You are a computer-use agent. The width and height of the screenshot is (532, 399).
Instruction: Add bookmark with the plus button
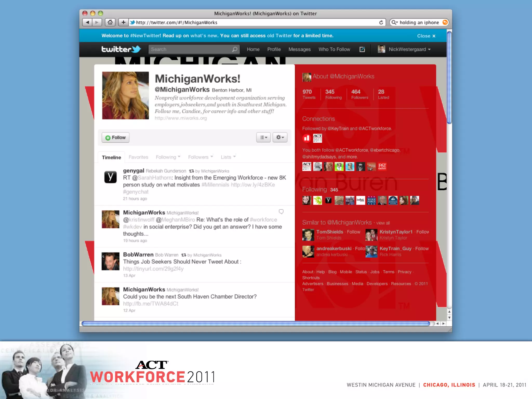point(123,22)
